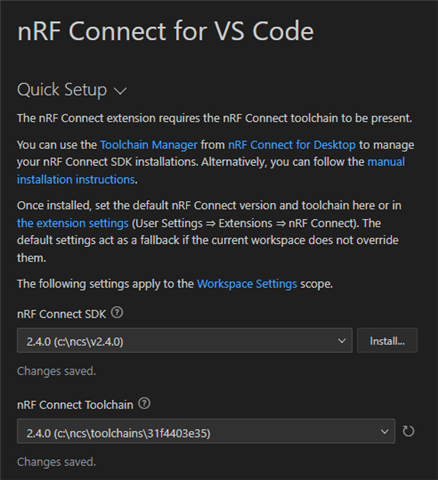
Task: Click Changes saved message under Toolchain dropdown
Action: pos(56,462)
